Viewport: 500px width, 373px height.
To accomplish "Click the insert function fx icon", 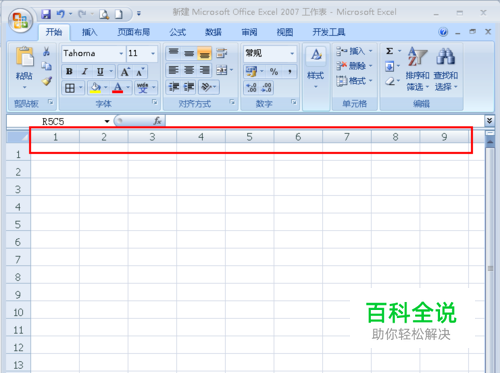I will [x=157, y=121].
